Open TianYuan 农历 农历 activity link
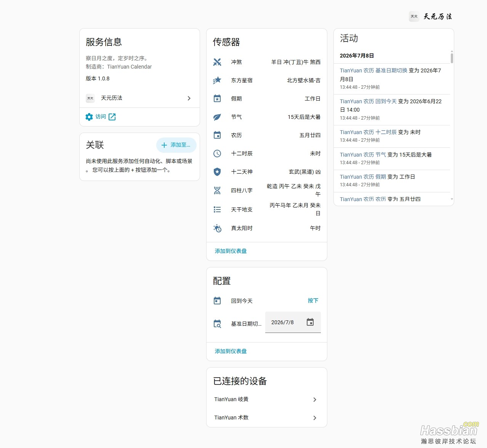The height and width of the screenshot is (448, 487). point(363,199)
